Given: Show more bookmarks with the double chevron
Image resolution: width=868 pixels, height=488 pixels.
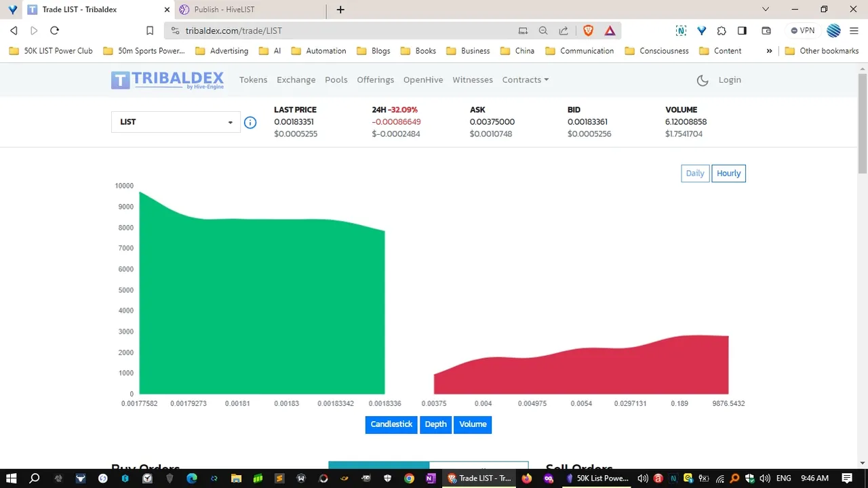Looking at the screenshot, I should (x=769, y=51).
